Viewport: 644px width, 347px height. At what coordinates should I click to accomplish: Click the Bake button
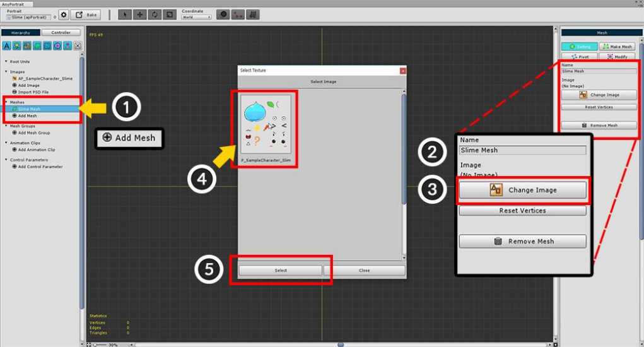point(86,15)
